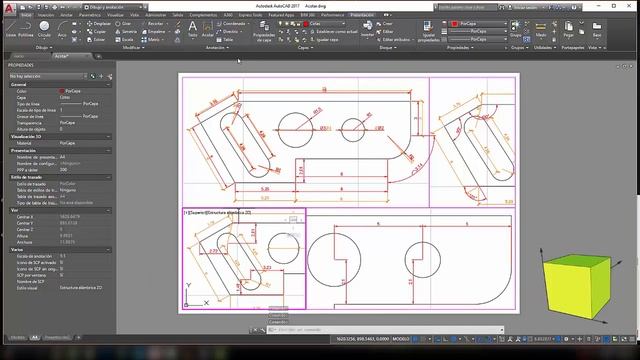Click the Insertar block tool
The width and height of the screenshot is (640, 360).
click(x=367, y=29)
